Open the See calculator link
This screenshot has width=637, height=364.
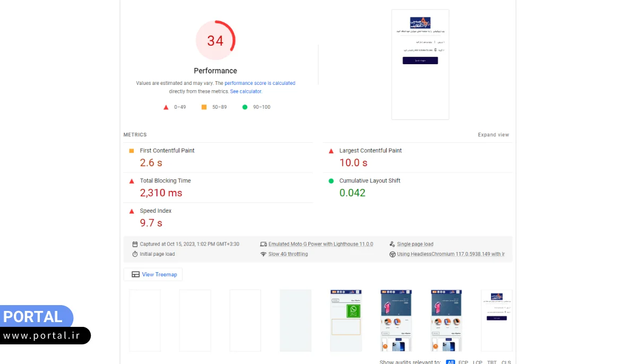(246, 91)
